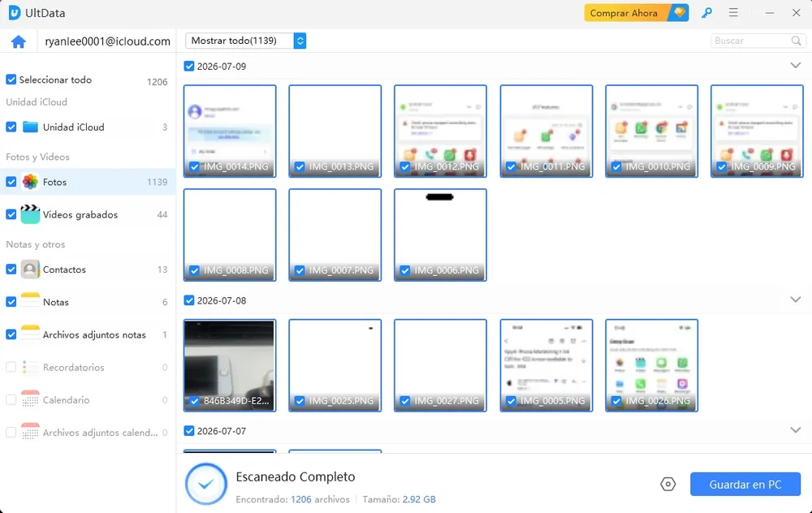Viewport: 812px width, 513px height.
Task: Open the Mostrar todo(1139) dropdown
Action: pyautogui.click(x=245, y=41)
